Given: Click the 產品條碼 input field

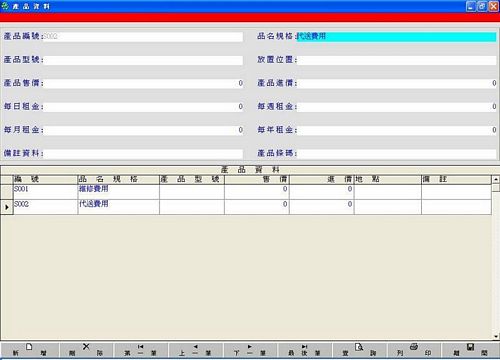Looking at the screenshot, I should pyautogui.click(x=396, y=154).
